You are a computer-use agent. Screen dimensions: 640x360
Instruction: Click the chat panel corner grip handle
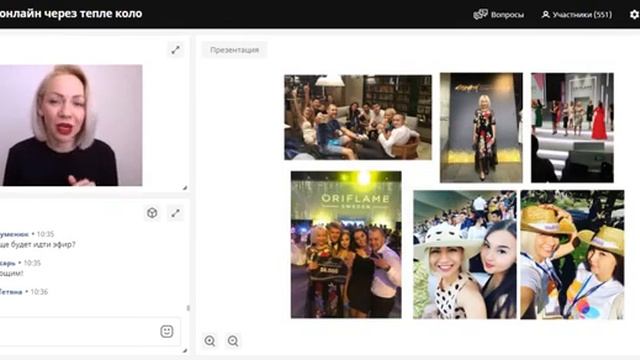(x=184, y=350)
